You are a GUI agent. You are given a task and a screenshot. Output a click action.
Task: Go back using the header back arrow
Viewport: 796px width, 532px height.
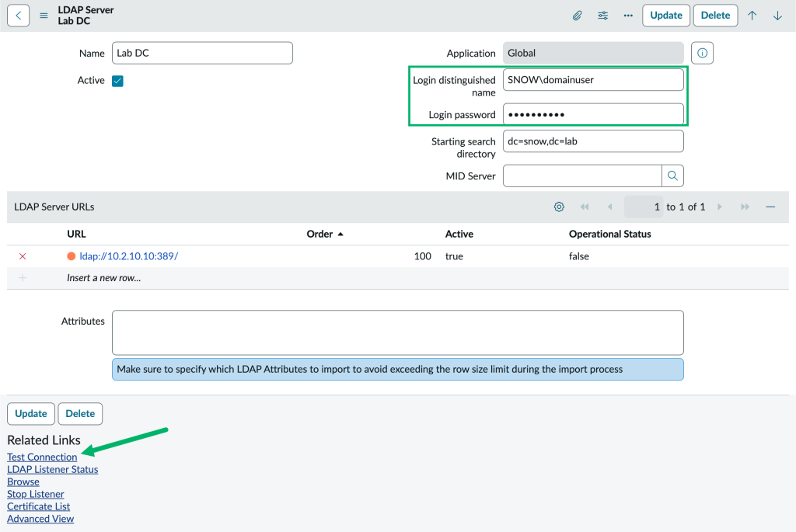(x=19, y=16)
